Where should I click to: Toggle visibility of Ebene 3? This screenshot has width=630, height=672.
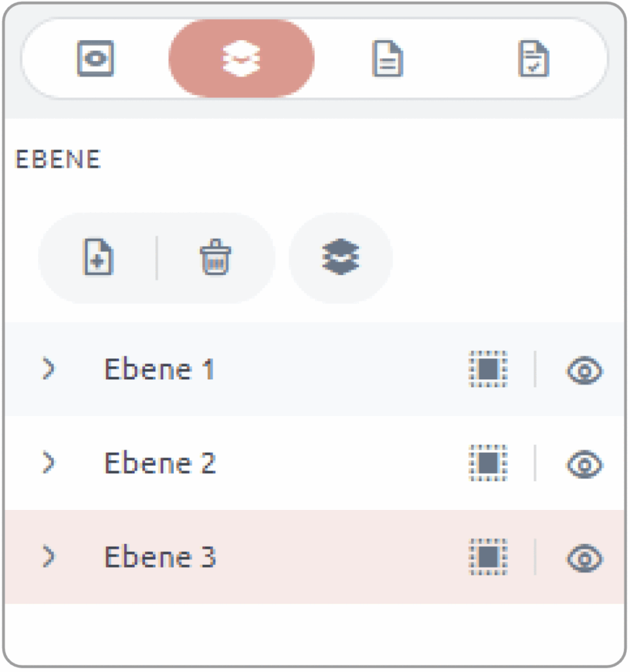pos(585,558)
